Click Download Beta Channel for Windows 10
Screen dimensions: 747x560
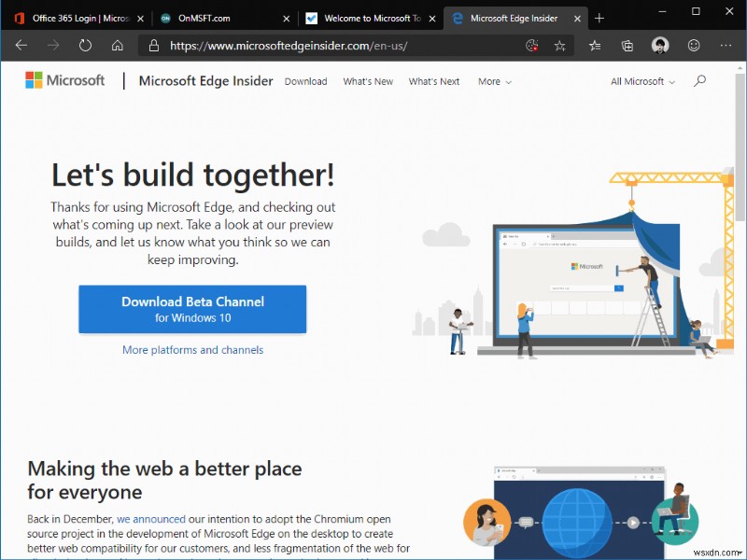pos(191,309)
